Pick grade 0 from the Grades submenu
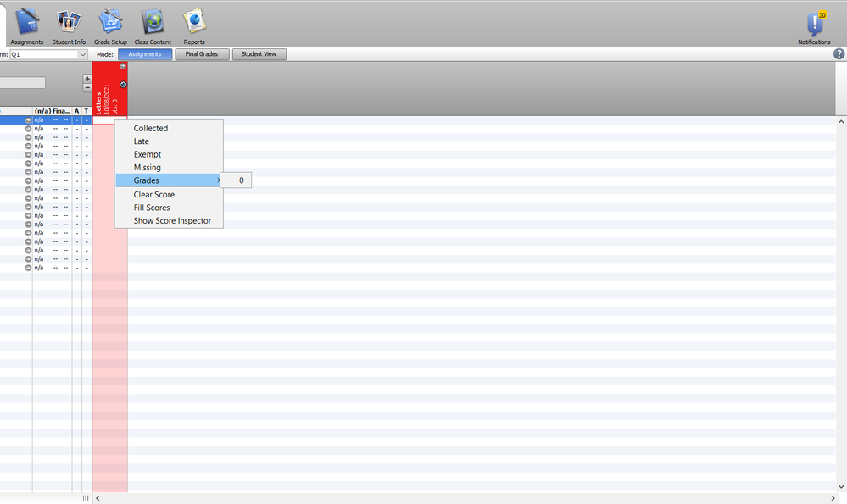Image resolution: width=847 pixels, height=504 pixels. click(241, 180)
